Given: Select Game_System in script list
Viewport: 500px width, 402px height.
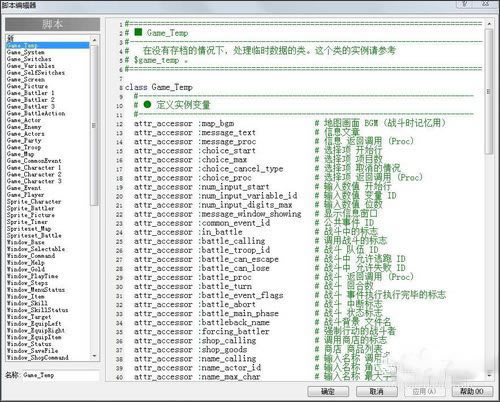Looking at the screenshot, I should tap(26, 52).
